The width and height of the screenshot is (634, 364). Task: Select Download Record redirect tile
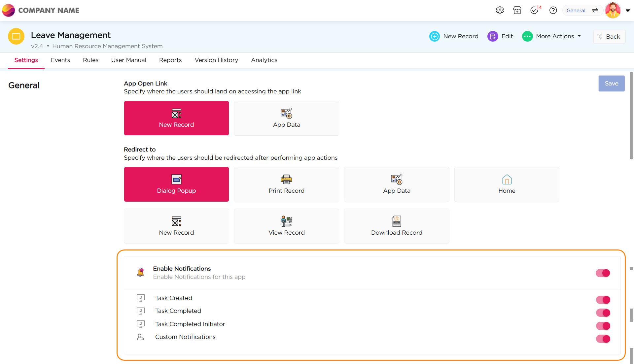point(396,226)
